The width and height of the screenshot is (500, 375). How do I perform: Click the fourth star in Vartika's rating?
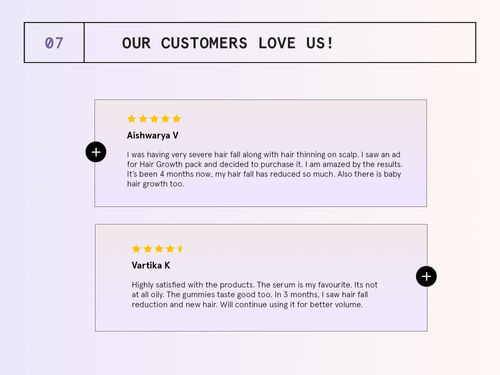pyautogui.click(x=170, y=249)
